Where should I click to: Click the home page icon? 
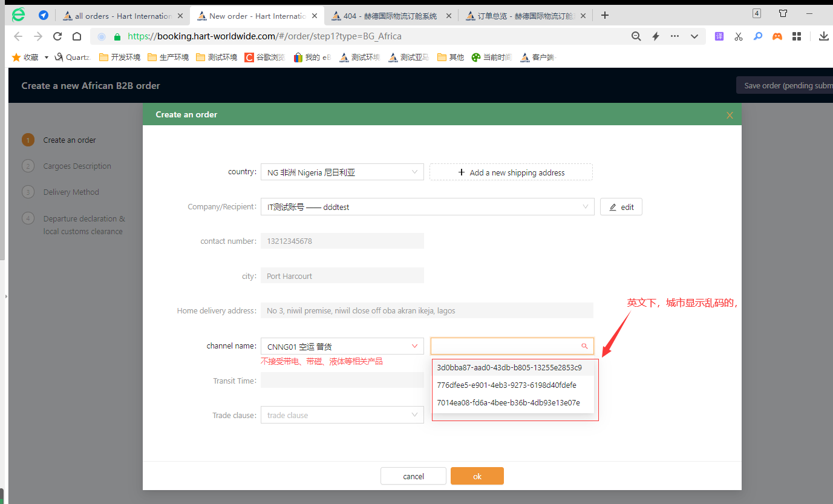click(77, 36)
